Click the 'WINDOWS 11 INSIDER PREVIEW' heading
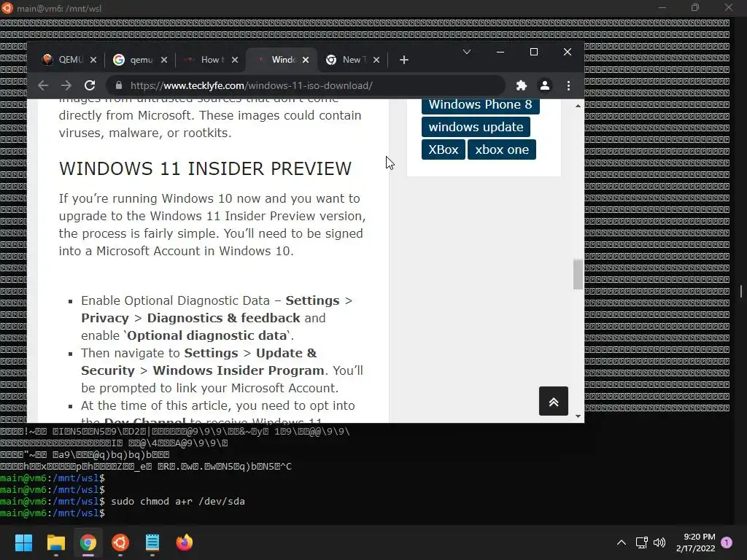Screen dimensions: 747x560 pos(205,168)
